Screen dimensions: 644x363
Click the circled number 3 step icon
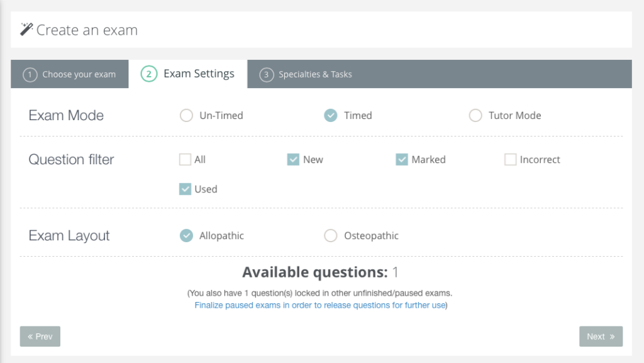pos(266,74)
